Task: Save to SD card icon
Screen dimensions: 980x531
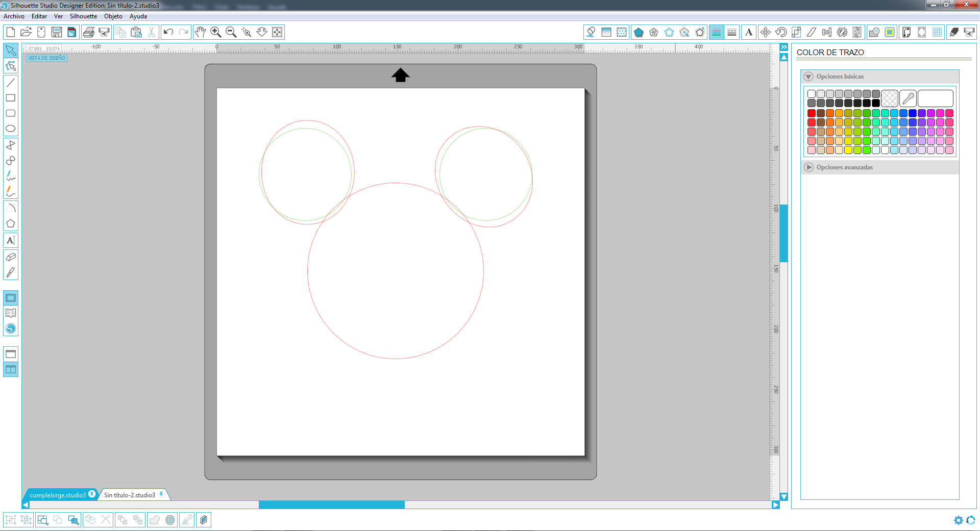Action: 72,32
